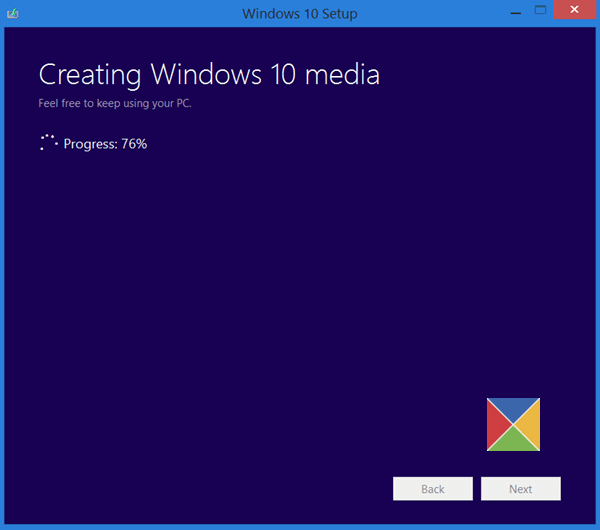Click the word "Setup" in the title bar

tap(339, 14)
